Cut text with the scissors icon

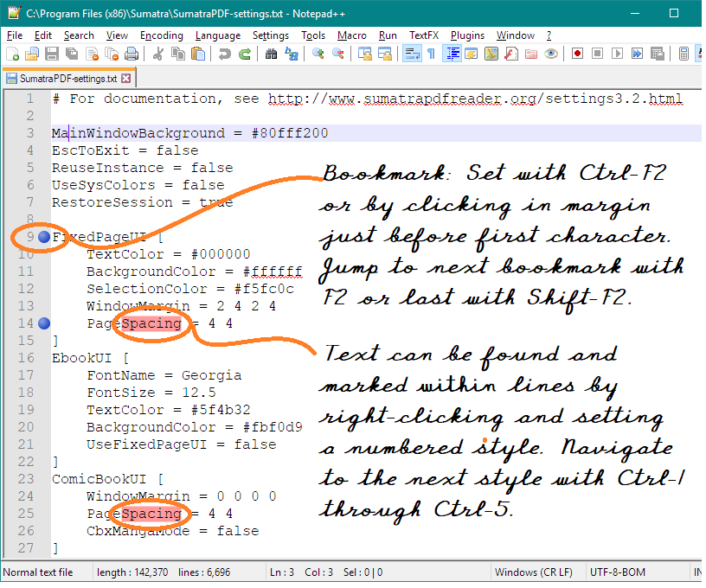(157, 54)
